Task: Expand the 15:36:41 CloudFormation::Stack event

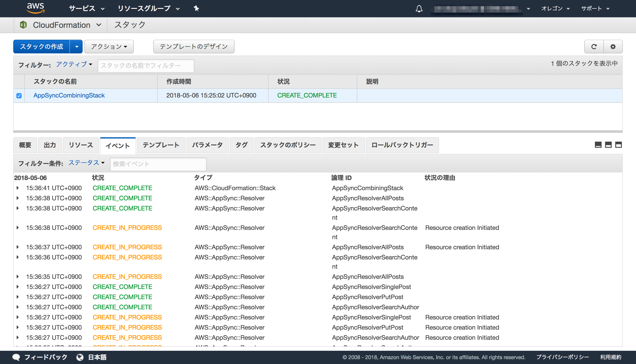Action: point(17,188)
